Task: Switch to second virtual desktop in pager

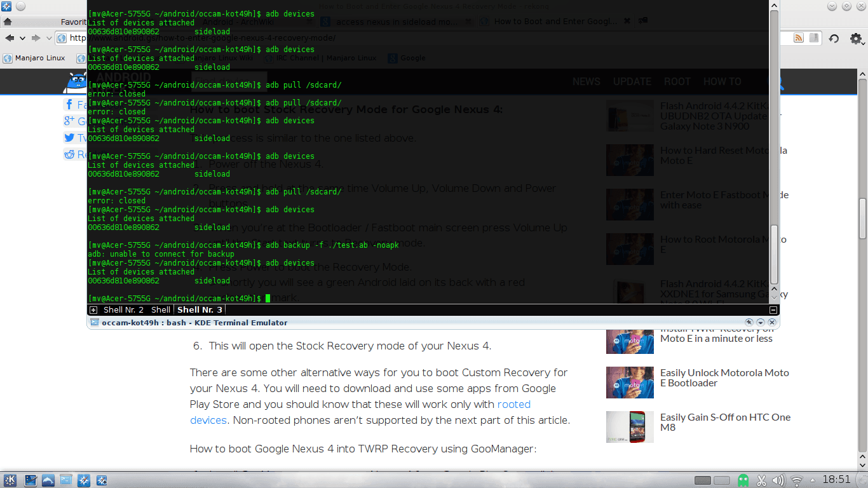Action: click(x=722, y=480)
